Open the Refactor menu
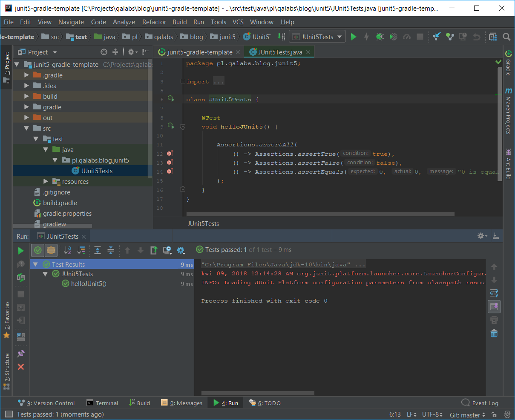This screenshot has height=420, width=515. pos(154,22)
